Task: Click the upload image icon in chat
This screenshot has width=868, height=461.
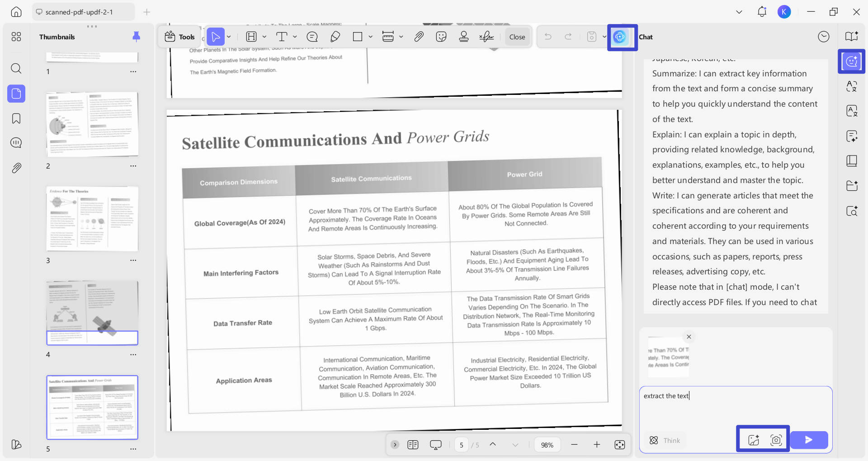Action: click(754, 440)
